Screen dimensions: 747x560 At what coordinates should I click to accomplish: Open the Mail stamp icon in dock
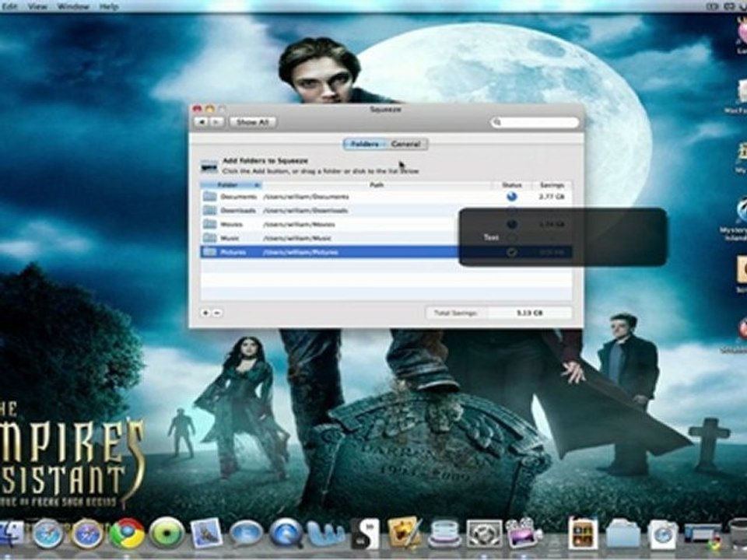coord(206,533)
